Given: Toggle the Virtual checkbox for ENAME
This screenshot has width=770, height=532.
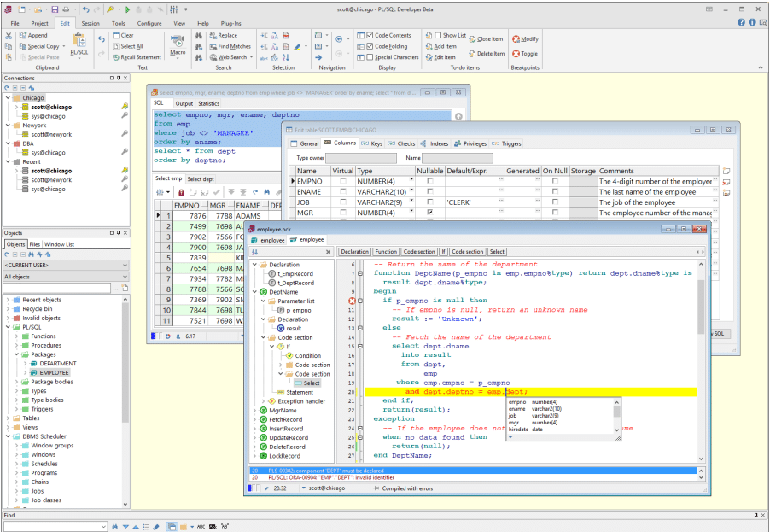Looking at the screenshot, I should (x=344, y=192).
